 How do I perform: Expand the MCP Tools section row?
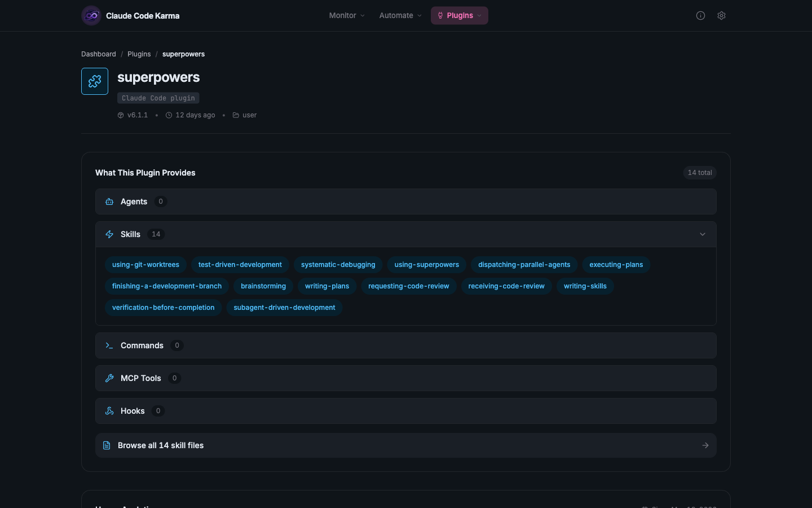point(406,378)
